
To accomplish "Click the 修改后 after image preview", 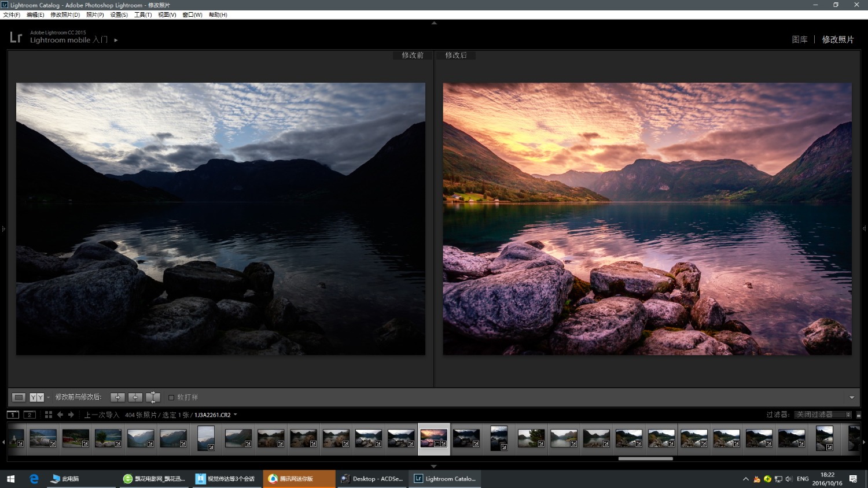I will click(647, 219).
